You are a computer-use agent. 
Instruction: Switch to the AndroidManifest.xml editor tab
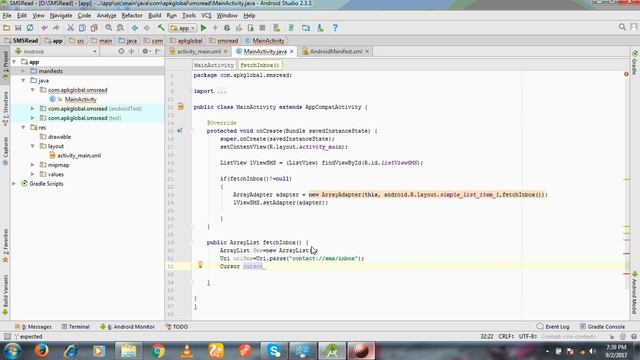pyautogui.click(x=336, y=51)
